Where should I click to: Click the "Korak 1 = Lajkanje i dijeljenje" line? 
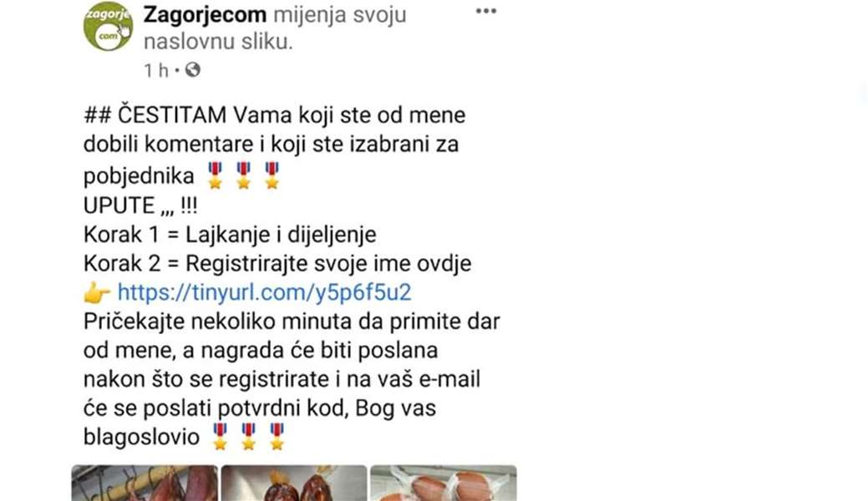(x=230, y=235)
